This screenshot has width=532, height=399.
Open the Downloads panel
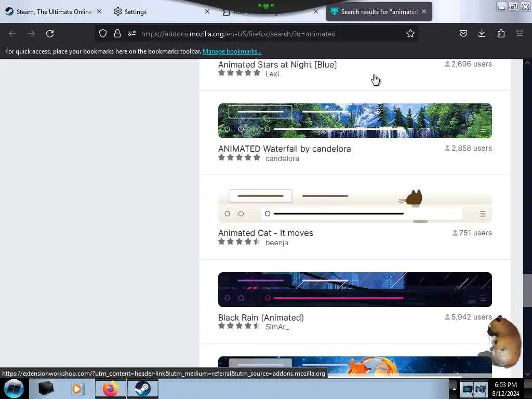coord(482,34)
